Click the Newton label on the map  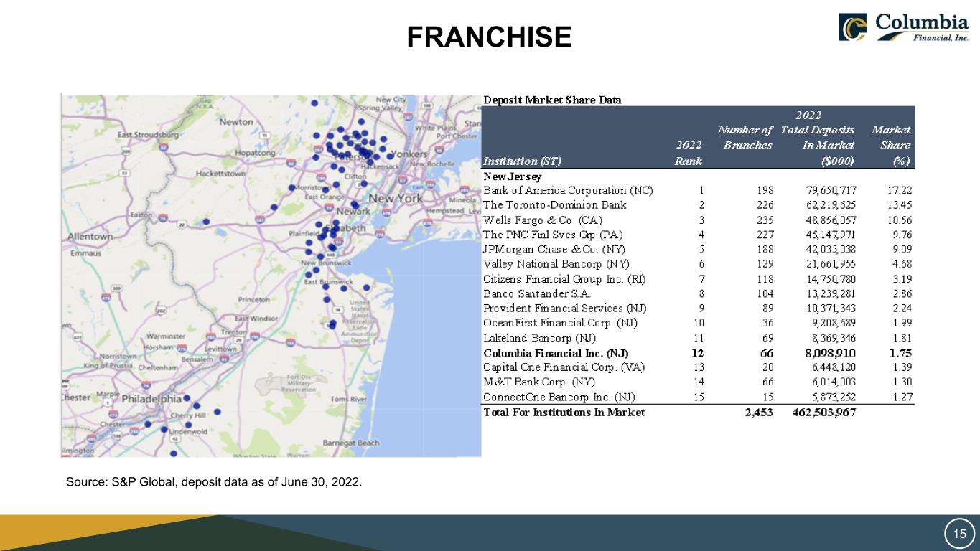[x=236, y=122]
